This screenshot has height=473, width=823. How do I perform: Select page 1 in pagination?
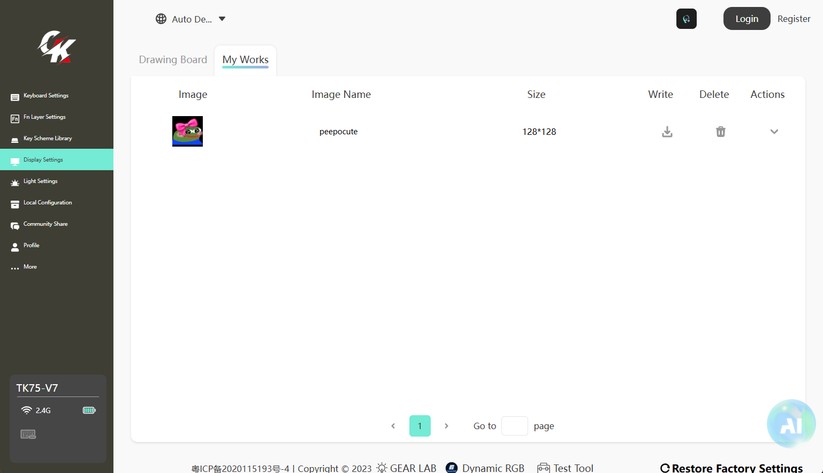pyautogui.click(x=420, y=426)
